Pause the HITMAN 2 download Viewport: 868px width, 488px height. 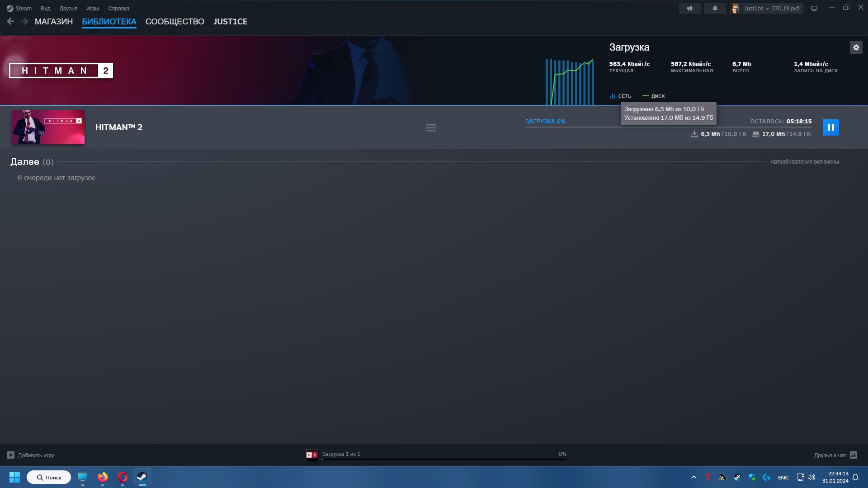[830, 127]
